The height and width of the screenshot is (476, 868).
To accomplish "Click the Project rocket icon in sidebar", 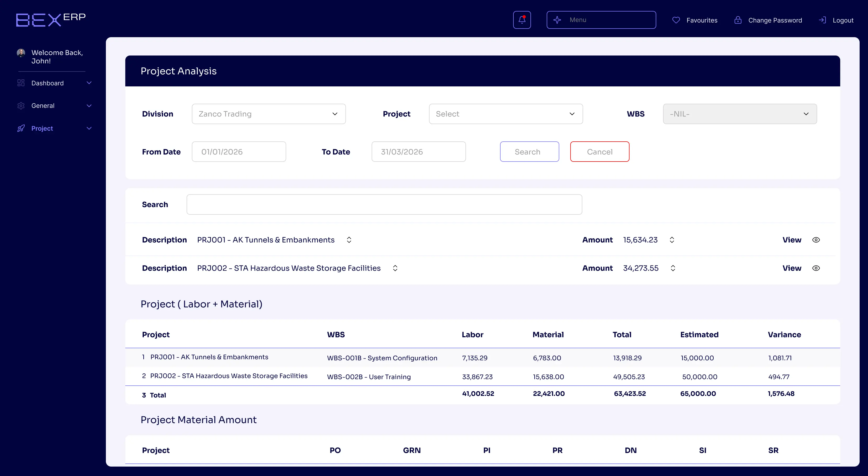I will tap(20, 128).
